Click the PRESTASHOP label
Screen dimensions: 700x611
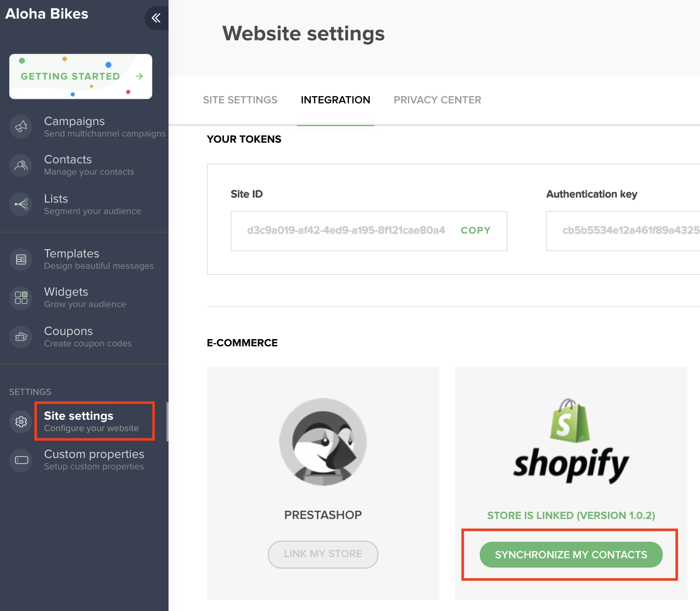pyautogui.click(x=323, y=515)
